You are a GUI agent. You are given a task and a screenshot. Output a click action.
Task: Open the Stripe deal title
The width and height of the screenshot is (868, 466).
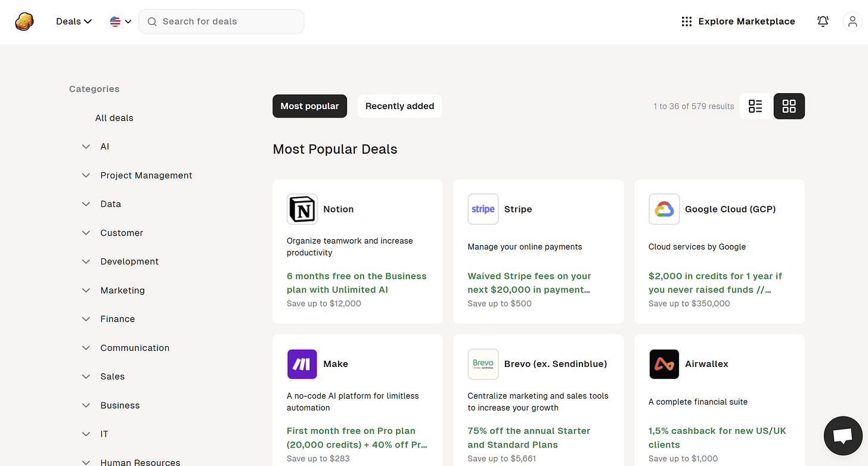pos(518,209)
